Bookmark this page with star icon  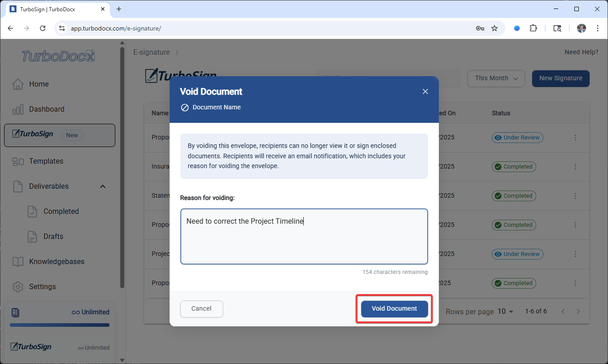point(494,28)
